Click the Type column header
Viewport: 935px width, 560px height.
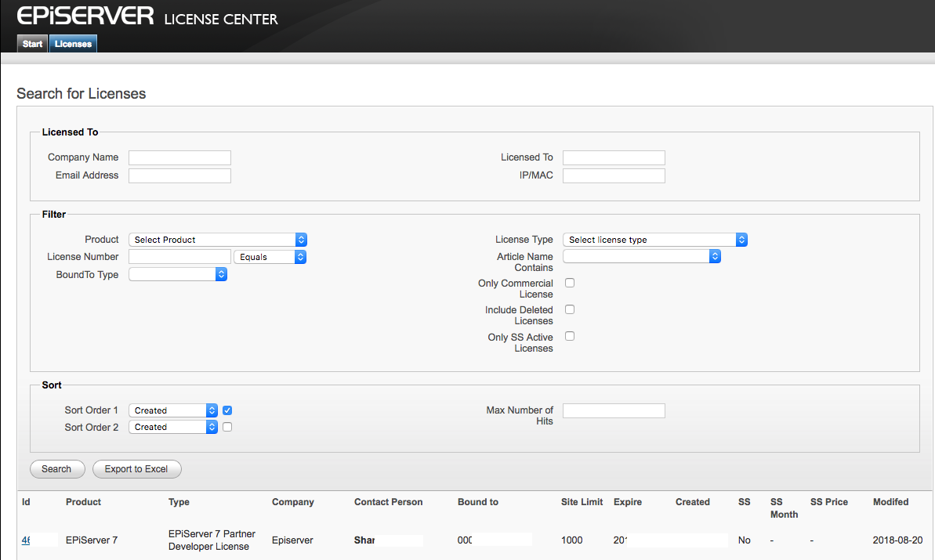(179, 502)
